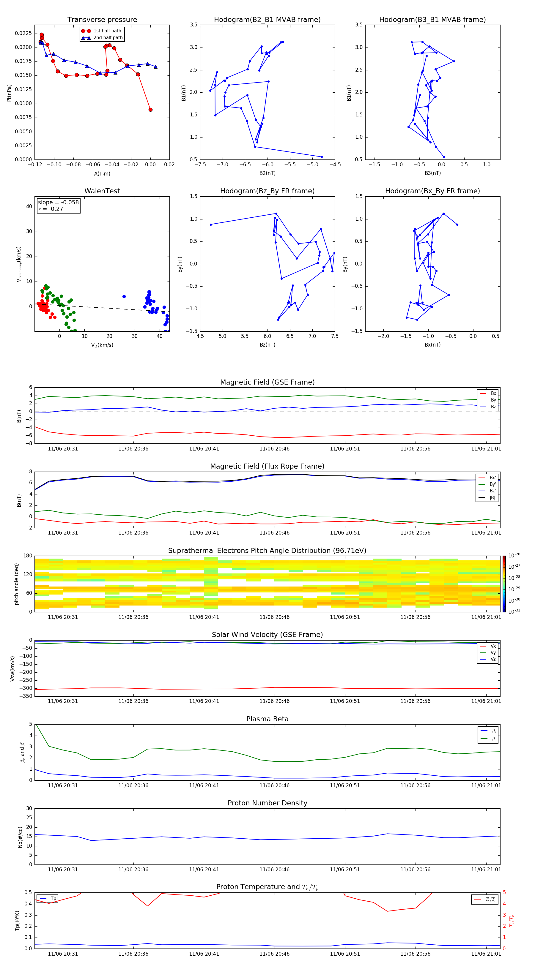Click the "Pt(nPa)" y-axis label
535x980 pixels.
pyautogui.click(x=9, y=93)
